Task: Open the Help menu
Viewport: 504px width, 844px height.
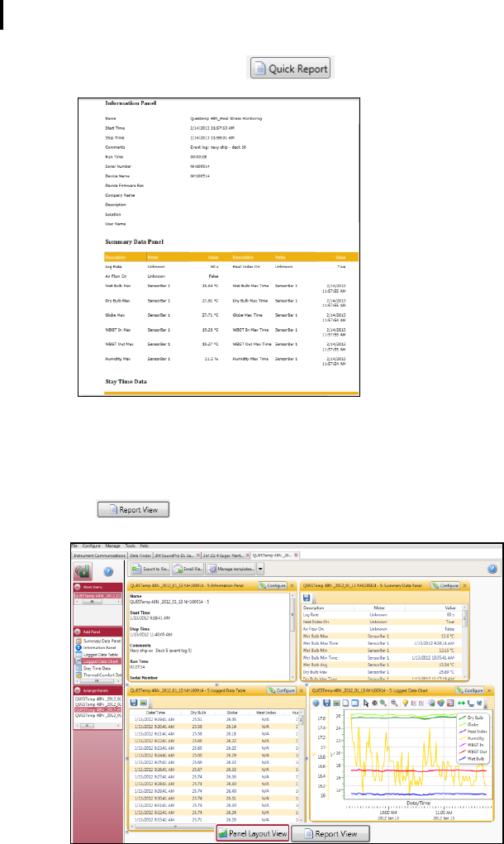Action: click(144, 546)
